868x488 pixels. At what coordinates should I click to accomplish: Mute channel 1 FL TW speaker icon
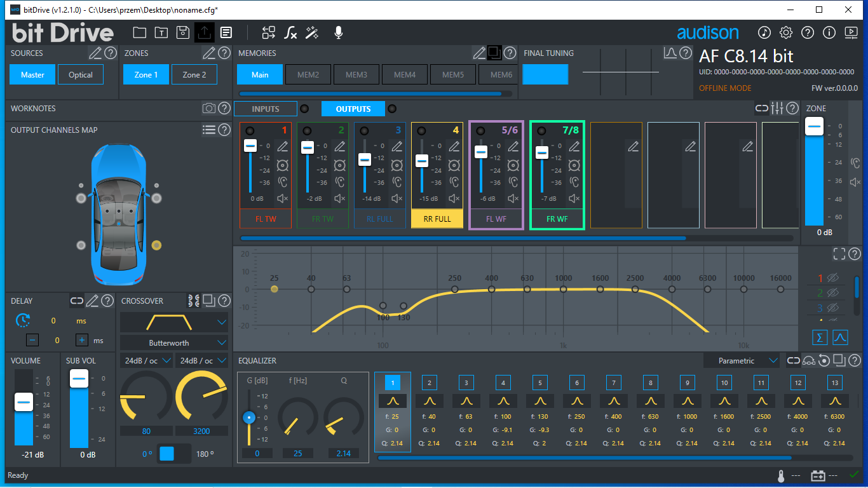point(283,199)
